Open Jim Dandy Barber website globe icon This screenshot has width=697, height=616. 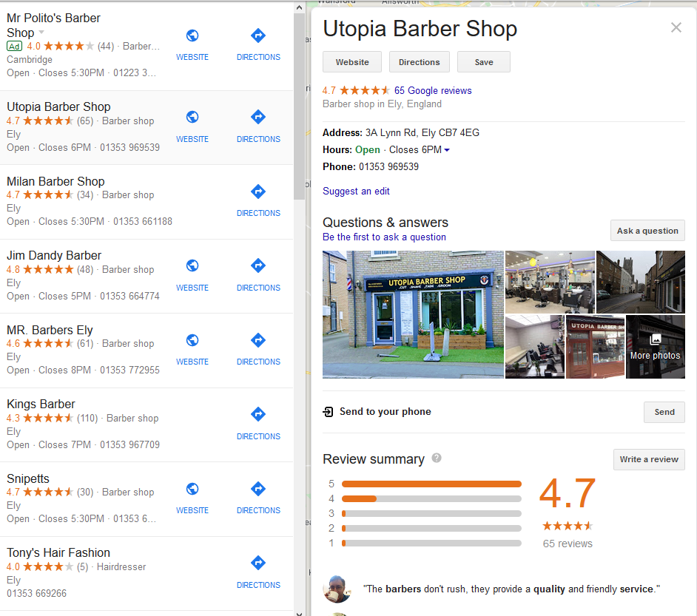point(192,265)
